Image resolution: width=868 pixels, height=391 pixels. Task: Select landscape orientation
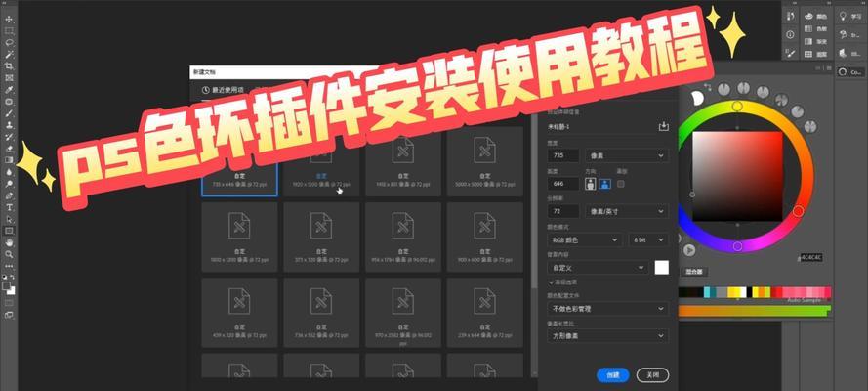point(605,184)
